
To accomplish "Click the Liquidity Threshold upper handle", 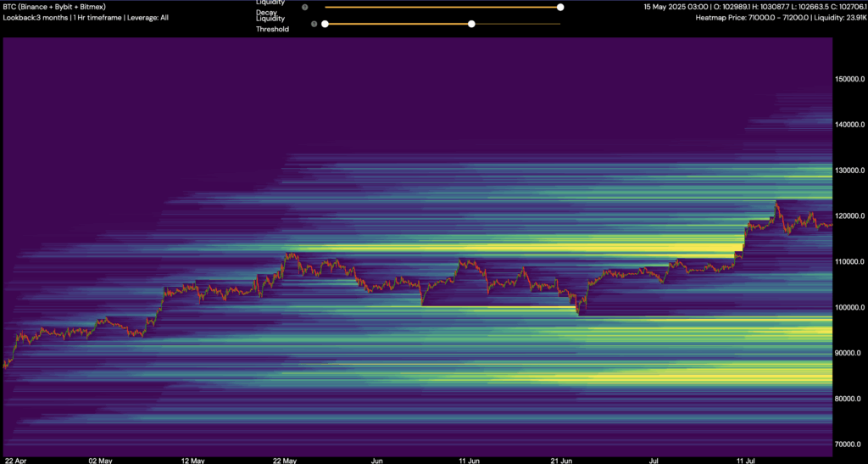I will [x=471, y=24].
